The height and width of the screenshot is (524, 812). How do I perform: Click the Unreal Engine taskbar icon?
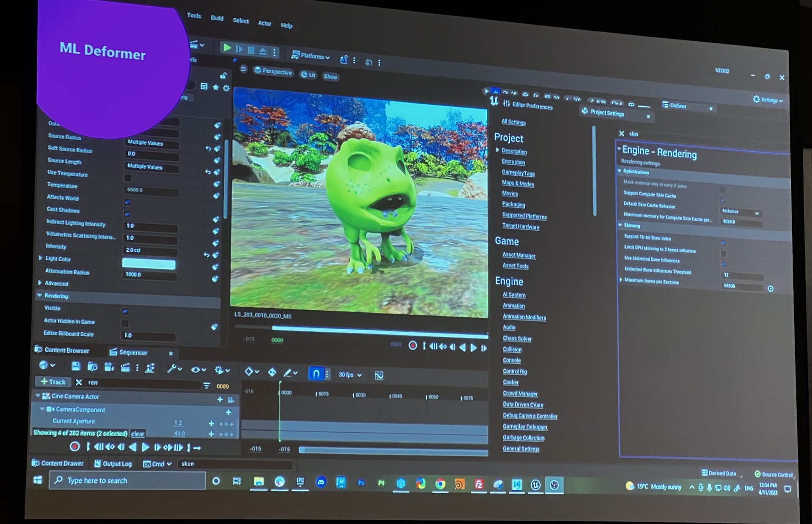coord(535,485)
